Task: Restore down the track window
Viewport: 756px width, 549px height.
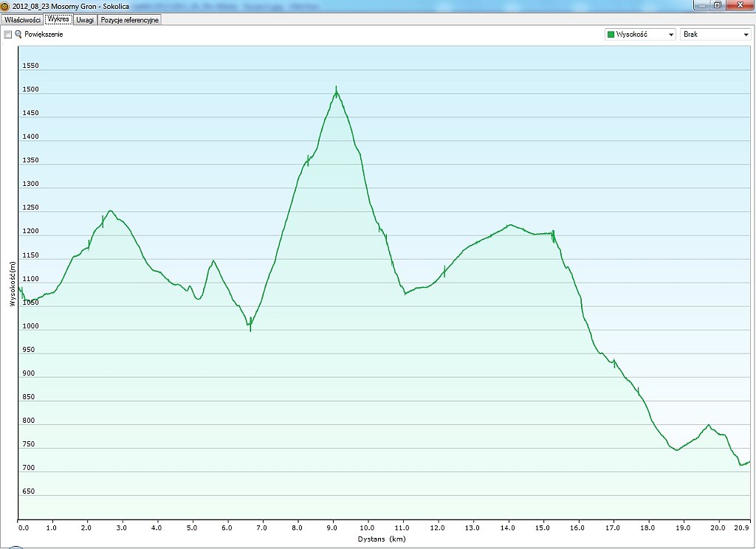Action: click(x=716, y=5)
